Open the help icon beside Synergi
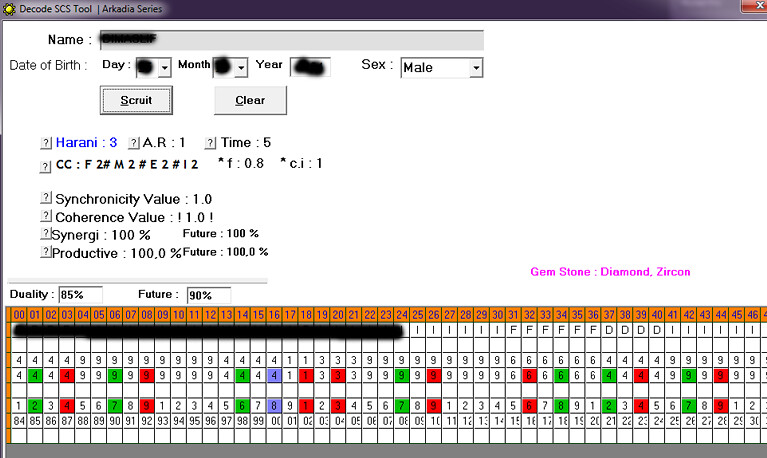 coord(45,234)
